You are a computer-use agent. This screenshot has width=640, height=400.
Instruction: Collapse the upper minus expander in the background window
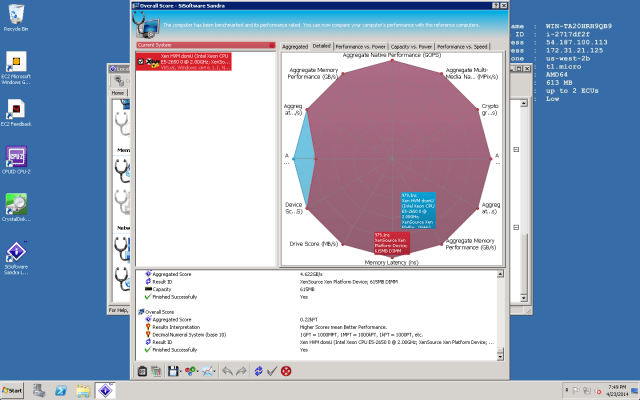click(516, 149)
